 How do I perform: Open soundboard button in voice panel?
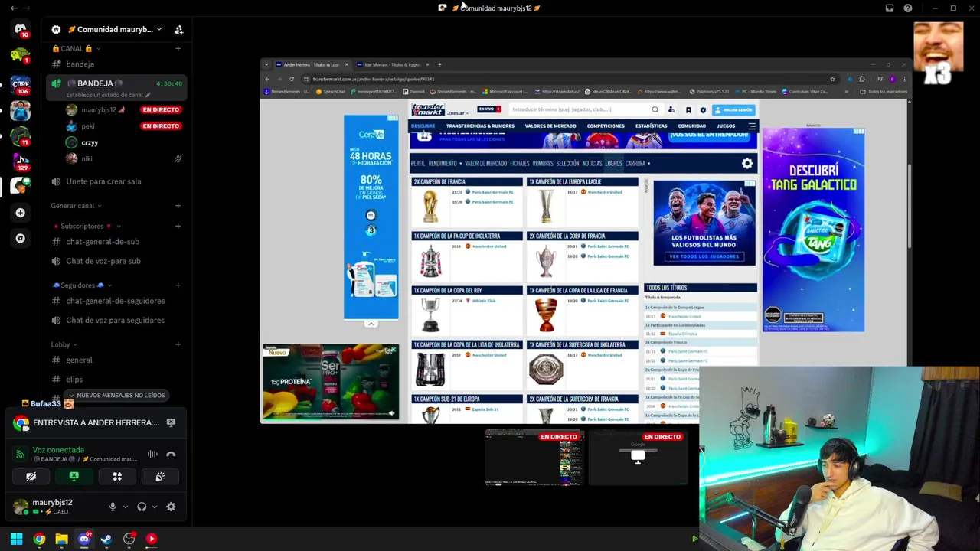pos(160,476)
